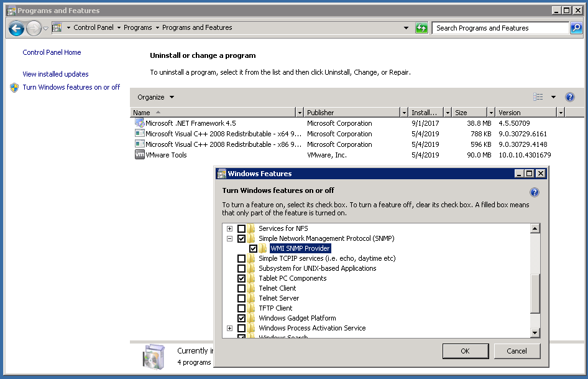Enable the Telnet Client checkbox
Viewport: 588px width, 379px height.
[242, 288]
